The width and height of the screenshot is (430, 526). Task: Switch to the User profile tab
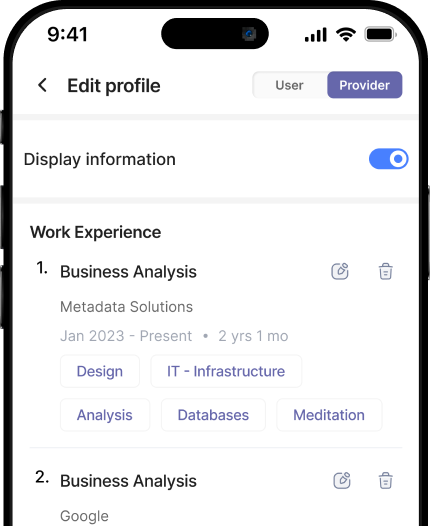pos(289,85)
